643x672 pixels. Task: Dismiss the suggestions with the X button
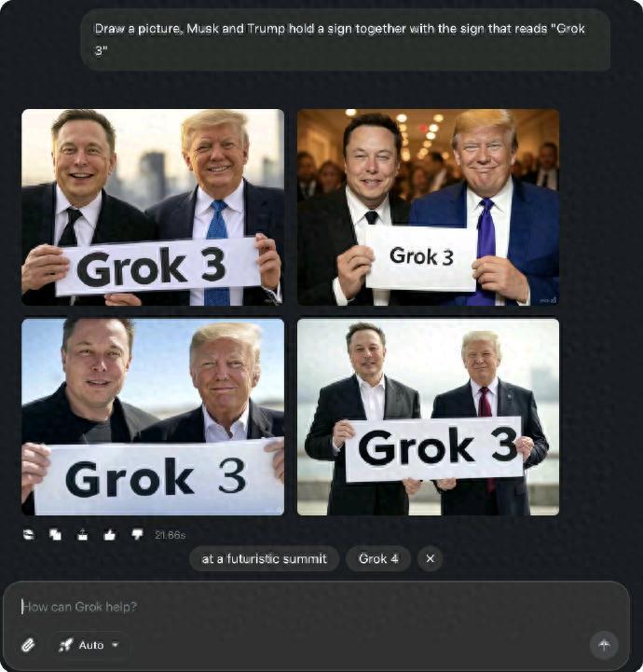pos(431,559)
